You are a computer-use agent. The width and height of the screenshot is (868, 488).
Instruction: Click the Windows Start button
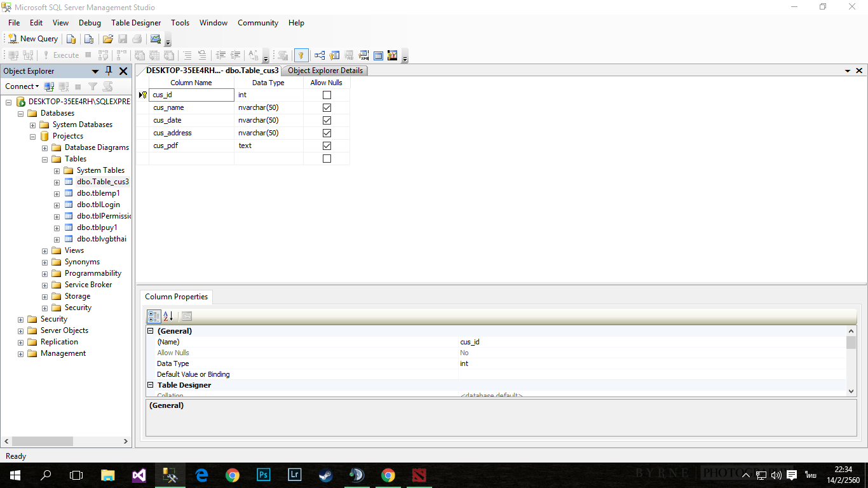15,475
